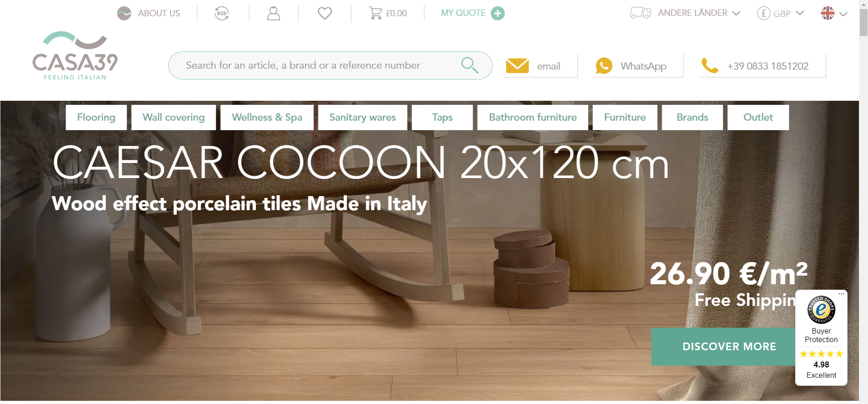Open the Flooring menu category

click(96, 117)
